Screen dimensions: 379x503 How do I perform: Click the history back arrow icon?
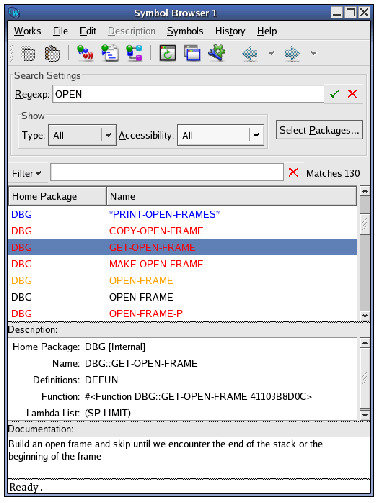250,53
